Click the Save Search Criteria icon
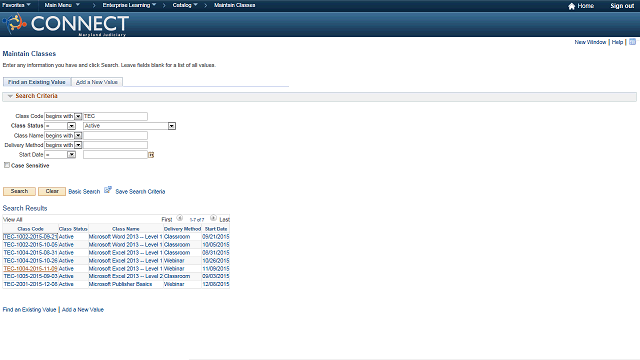Viewport: 640px width, 360px height. 108,190
